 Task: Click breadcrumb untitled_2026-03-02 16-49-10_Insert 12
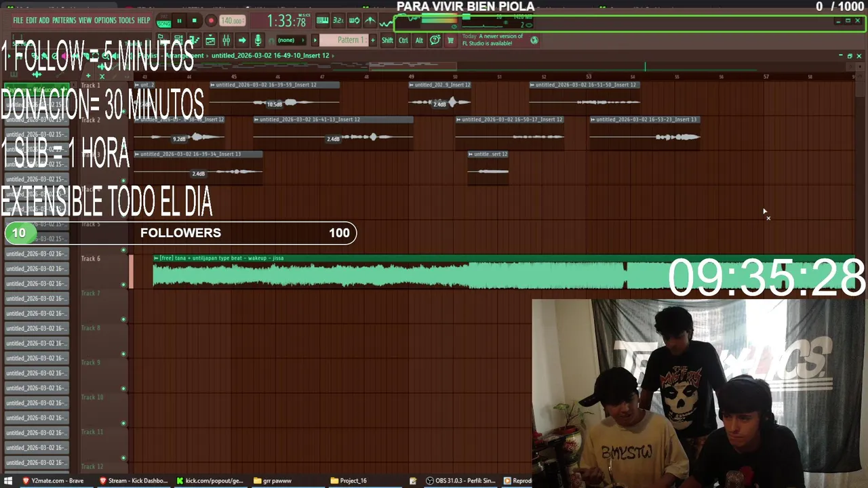pyautogui.click(x=271, y=56)
